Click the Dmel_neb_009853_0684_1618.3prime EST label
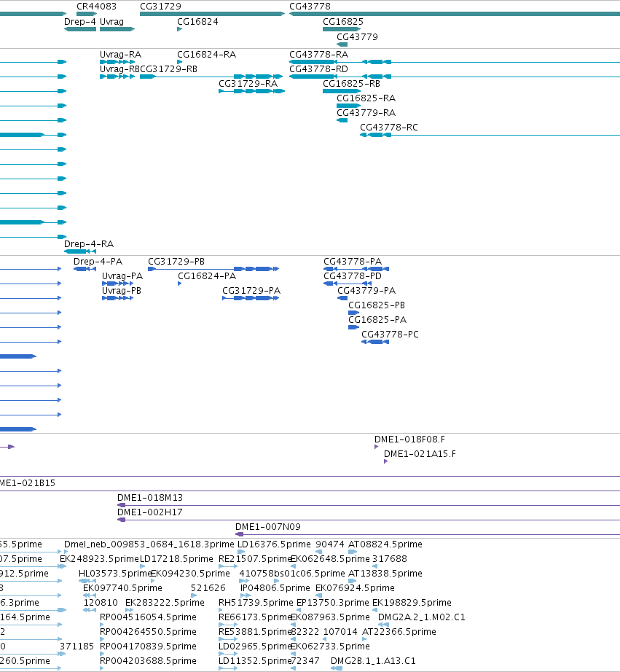Image resolution: width=620 pixels, height=672 pixels. tap(149, 544)
